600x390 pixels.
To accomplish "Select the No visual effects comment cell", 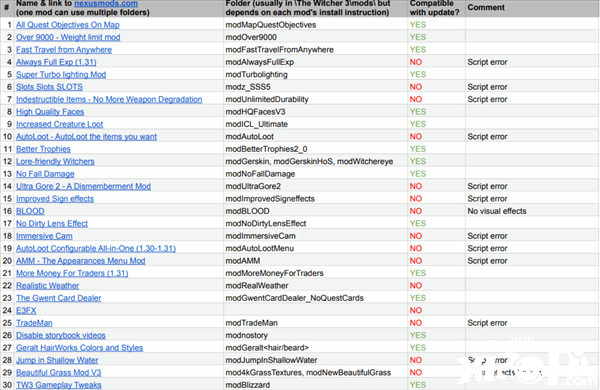I will point(532,211).
